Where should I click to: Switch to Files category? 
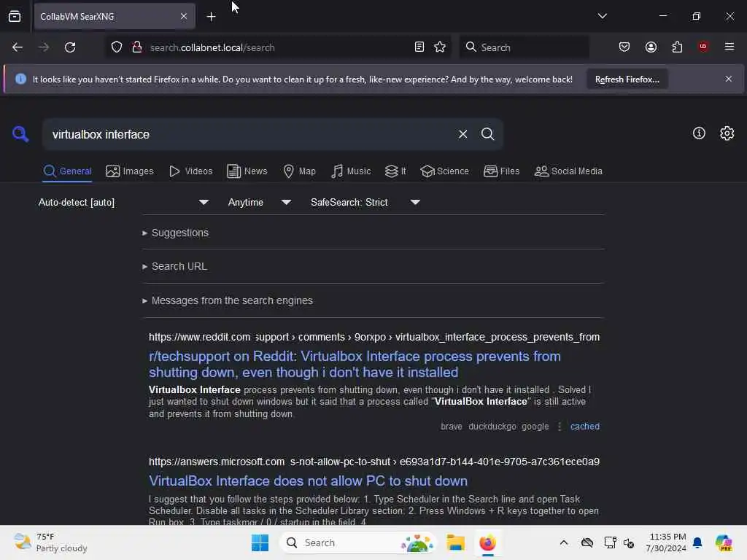(x=501, y=171)
